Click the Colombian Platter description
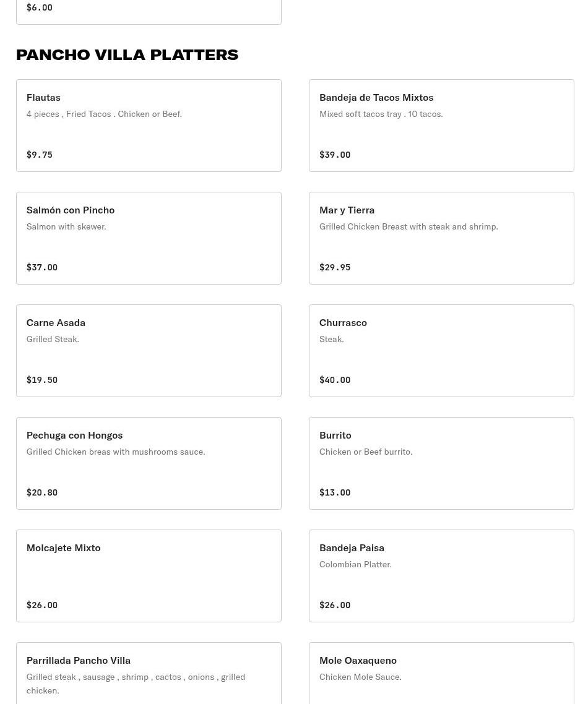Screen dimensions: 588x704 355,564
